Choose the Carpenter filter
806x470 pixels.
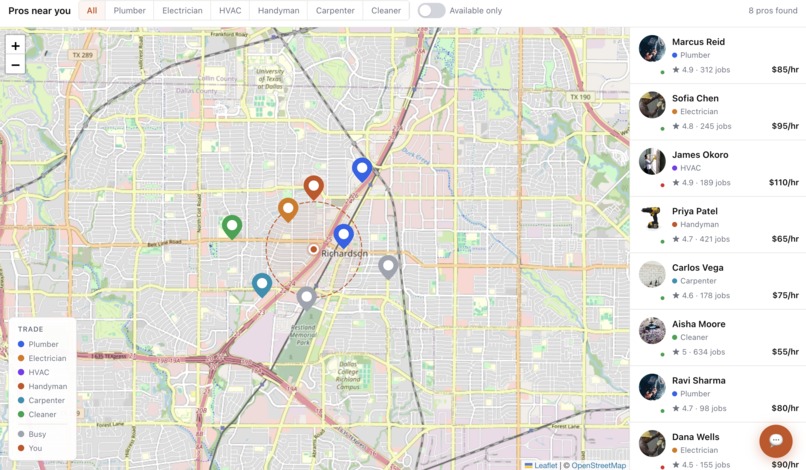coord(335,10)
